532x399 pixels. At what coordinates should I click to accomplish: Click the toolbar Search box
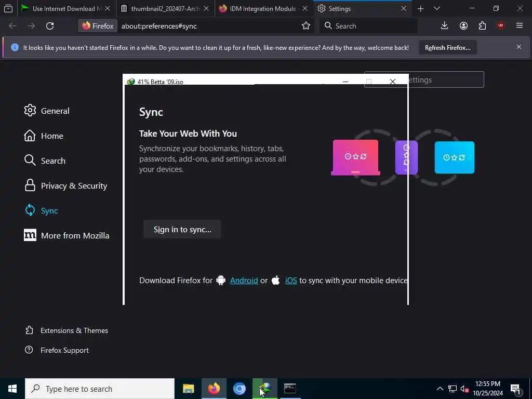pyautogui.click(x=368, y=26)
